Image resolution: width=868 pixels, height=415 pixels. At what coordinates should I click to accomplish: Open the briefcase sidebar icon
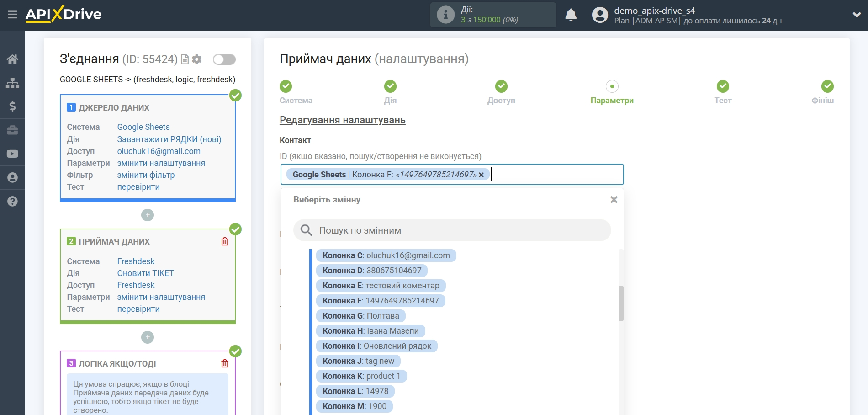pyautogui.click(x=12, y=130)
